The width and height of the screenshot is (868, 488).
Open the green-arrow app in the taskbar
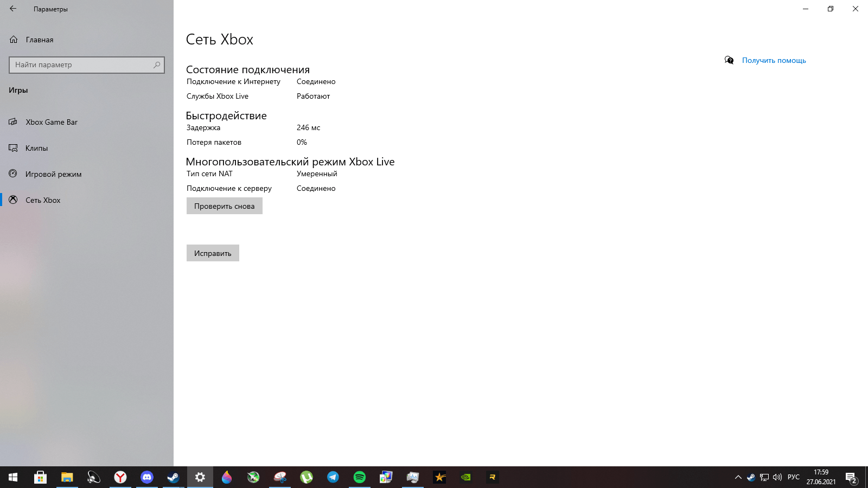point(253,477)
